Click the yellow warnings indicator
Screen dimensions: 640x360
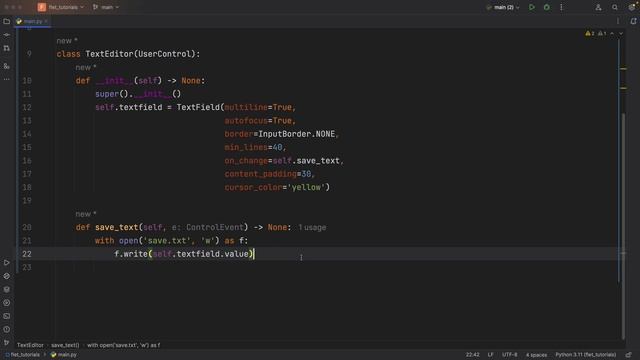590,33
